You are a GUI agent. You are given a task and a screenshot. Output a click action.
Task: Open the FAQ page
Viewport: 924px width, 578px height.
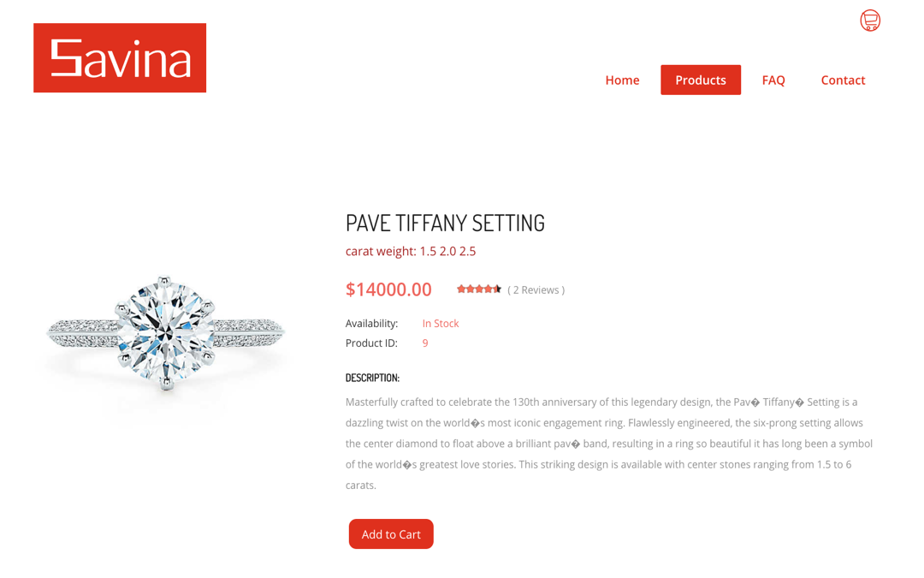773,80
